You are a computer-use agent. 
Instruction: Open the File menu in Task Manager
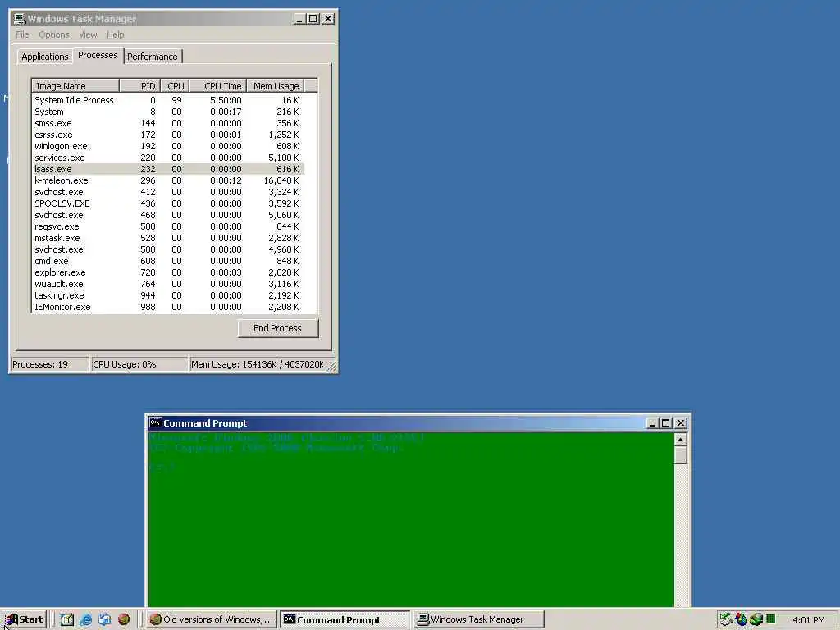pyautogui.click(x=22, y=34)
